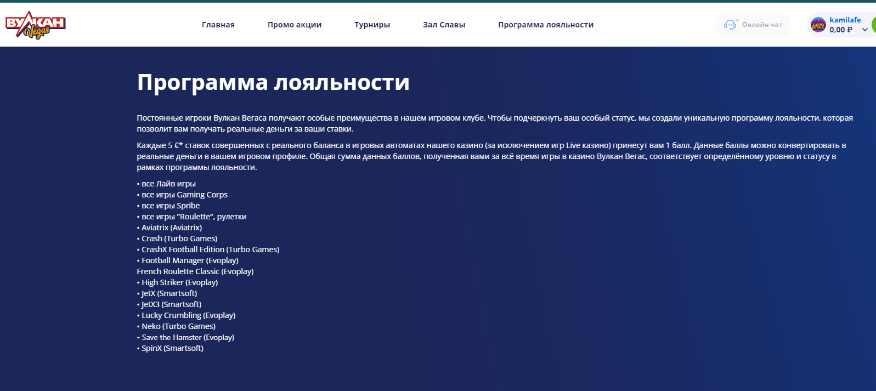Click the paragraph starting with Каждые 5 €
The height and width of the screenshot is (391, 876).
pyautogui.click(x=492, y=156)
